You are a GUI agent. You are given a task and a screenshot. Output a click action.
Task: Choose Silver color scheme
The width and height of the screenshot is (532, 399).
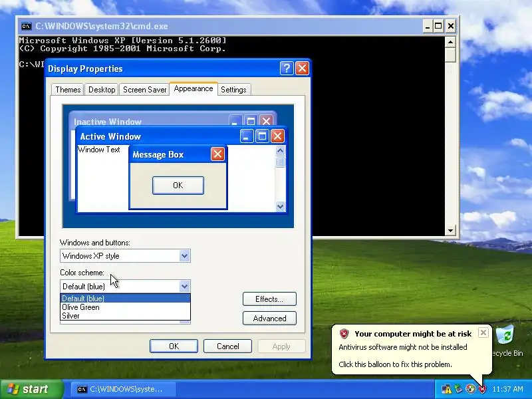[125, 316]
